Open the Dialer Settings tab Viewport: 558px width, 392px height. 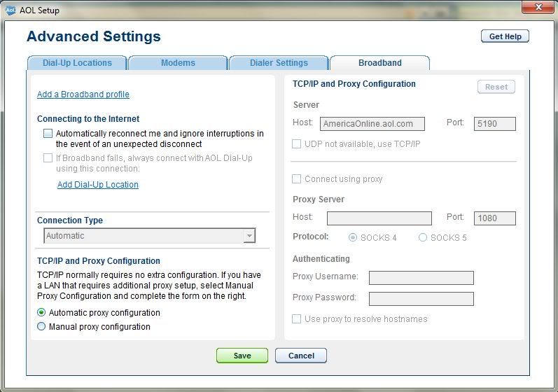[279, 63]
